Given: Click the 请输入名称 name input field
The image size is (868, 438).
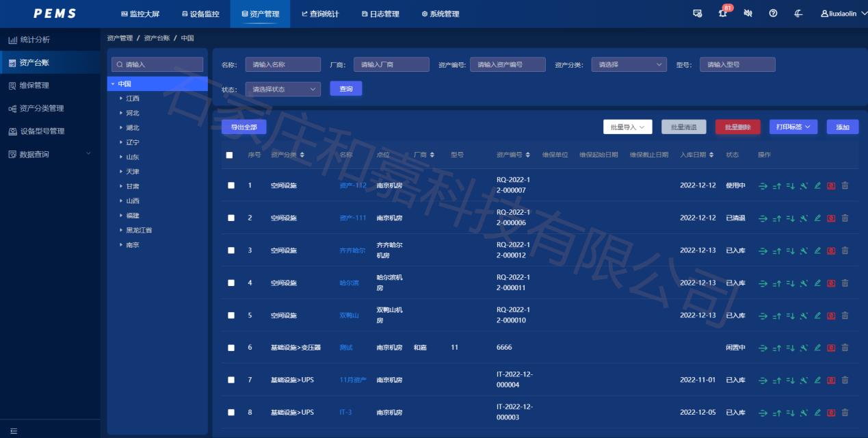Looking at the screenshot, I should [282, 64].
